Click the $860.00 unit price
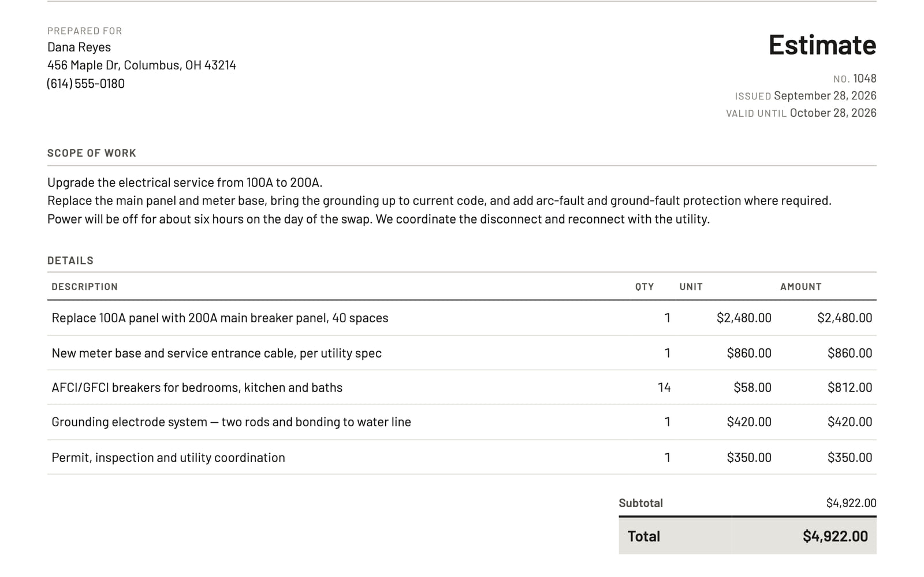Viewport: 924px width, 577px height. click(x=749, y=353)
